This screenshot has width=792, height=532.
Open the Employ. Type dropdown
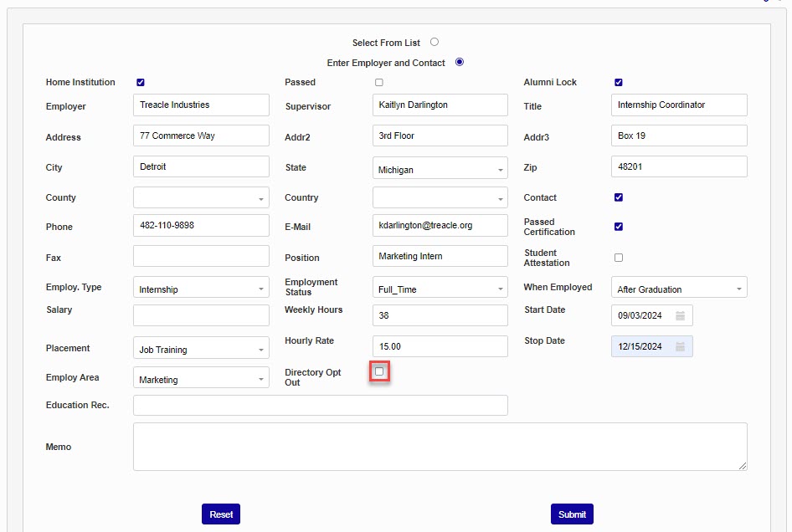click(201, 289)
